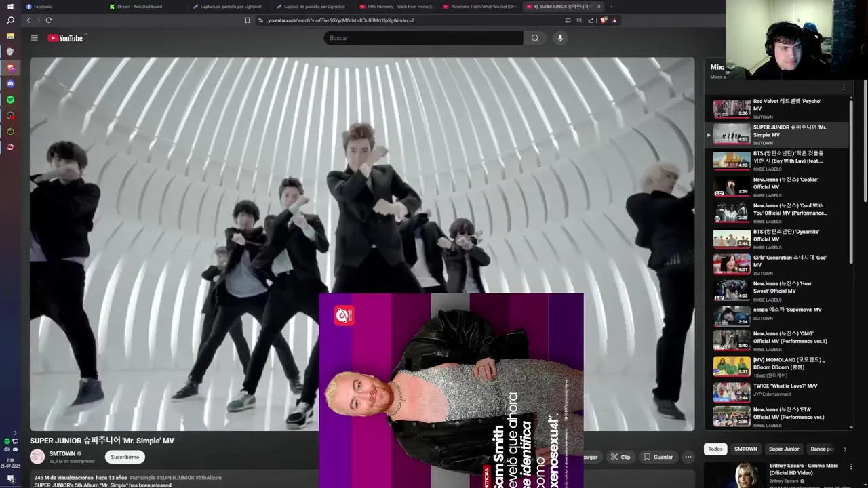Switch to Fifth Harmony Work from Home tab
Viewport: 868px width, 488px height.
pos(397,7)
